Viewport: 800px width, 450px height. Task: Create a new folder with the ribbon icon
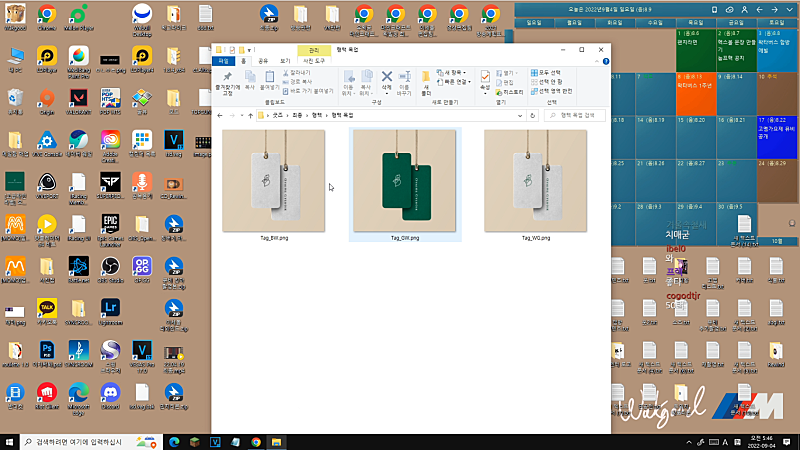point(426,79)
